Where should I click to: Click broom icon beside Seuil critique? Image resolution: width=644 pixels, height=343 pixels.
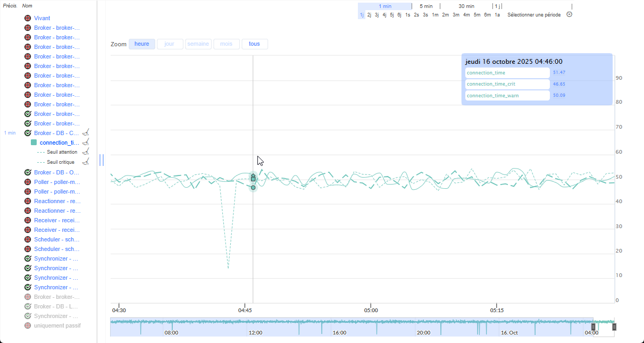click(86, 162)
